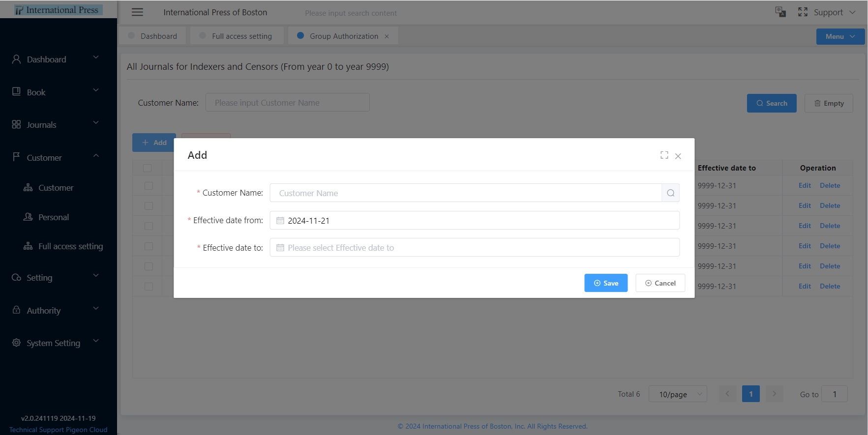Go to next page arrow in pagination
This screenshot has width=868, height=435.
[774, 394]
